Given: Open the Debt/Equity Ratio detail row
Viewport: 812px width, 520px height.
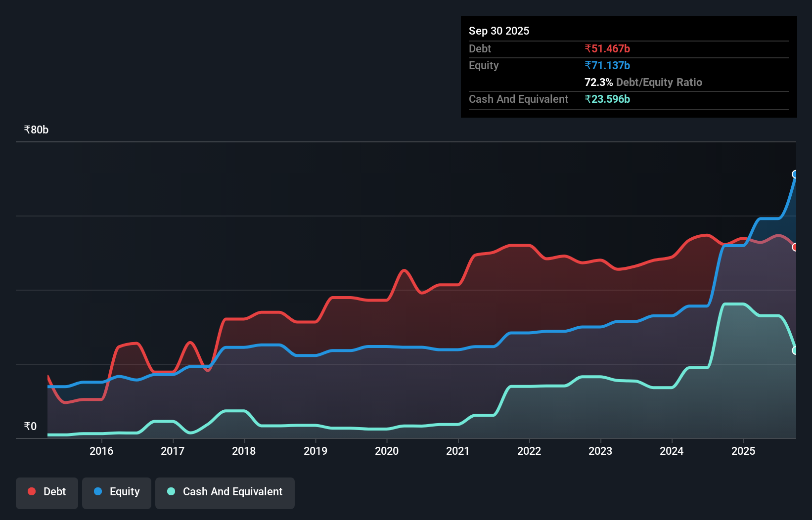Looking at the screenshot, I should [643, 82].
